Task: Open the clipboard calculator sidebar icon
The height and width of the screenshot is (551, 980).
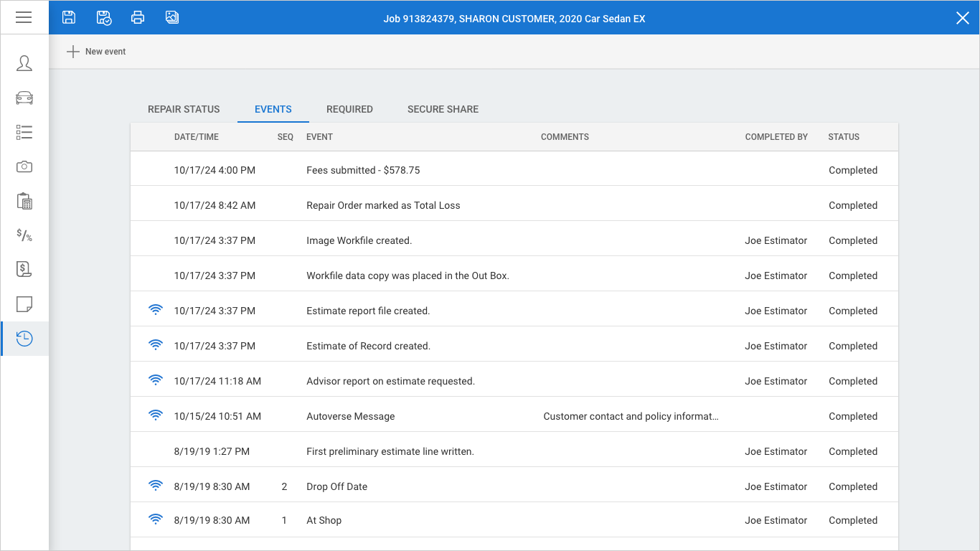Action: pos(24,201)
